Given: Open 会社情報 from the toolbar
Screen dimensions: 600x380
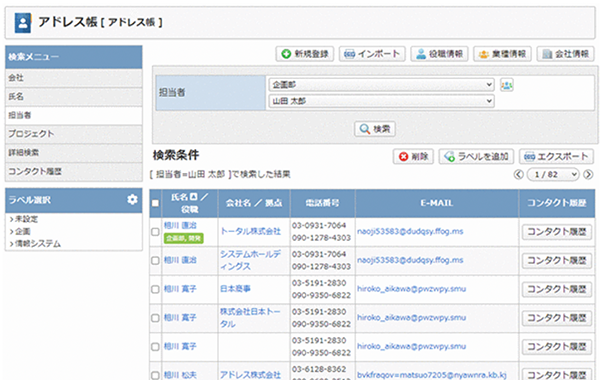Looking at the screenshot, I should [x=566, y=54].
